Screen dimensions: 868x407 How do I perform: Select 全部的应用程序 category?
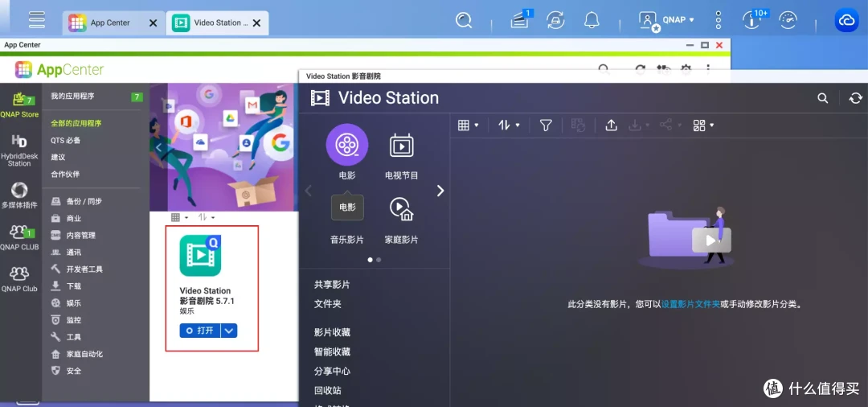[x=76, y=124]
